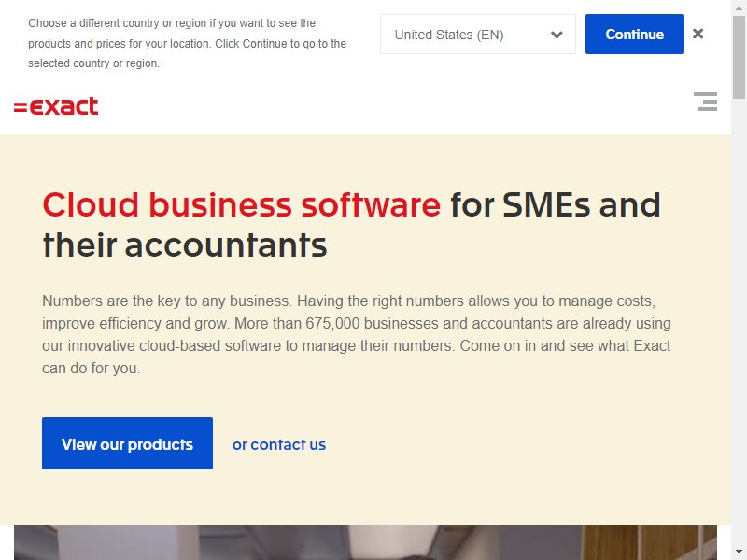This screenshot has width=747, height=560.
Task: Click the hero photo below the buttons
Action: [x=365, y=543]
